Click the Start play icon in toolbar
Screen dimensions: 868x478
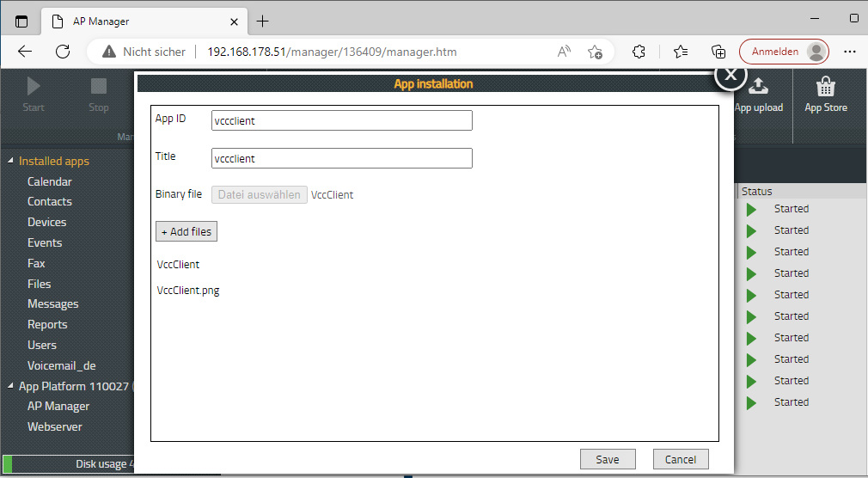[x=34, y=86]
